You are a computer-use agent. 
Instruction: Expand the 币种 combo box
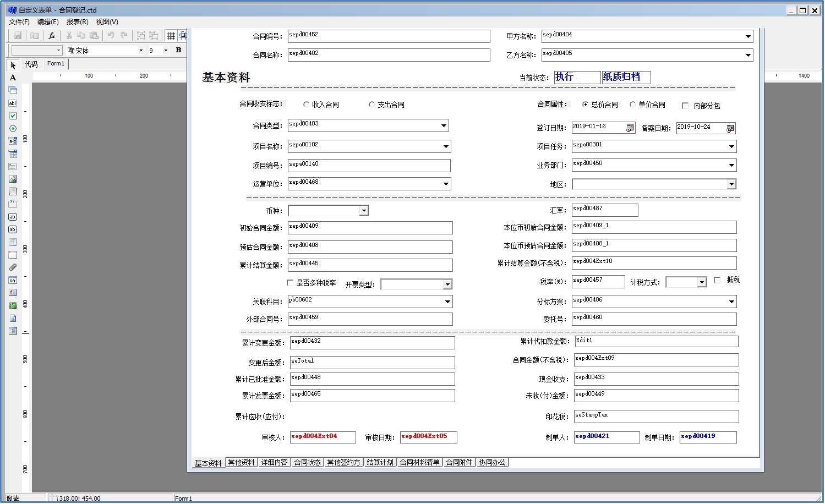[x=364, y=211]
